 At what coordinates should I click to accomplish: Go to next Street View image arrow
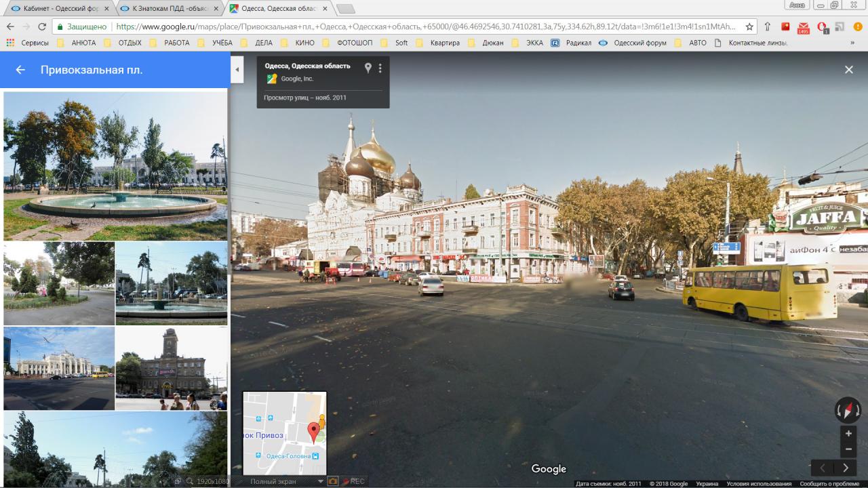point(846,468)
